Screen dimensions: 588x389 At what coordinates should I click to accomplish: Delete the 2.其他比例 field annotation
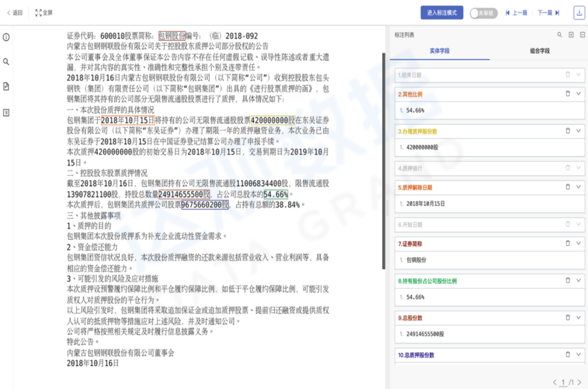click(x=568, y=94)
